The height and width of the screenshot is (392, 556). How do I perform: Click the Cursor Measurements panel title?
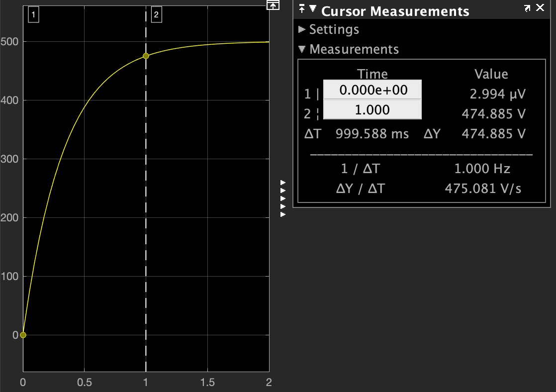(x=395, y=11)
